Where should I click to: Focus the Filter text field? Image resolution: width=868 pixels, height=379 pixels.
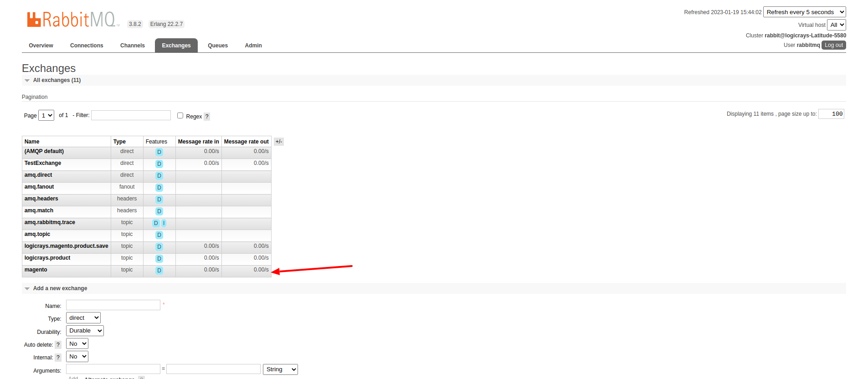131,115
